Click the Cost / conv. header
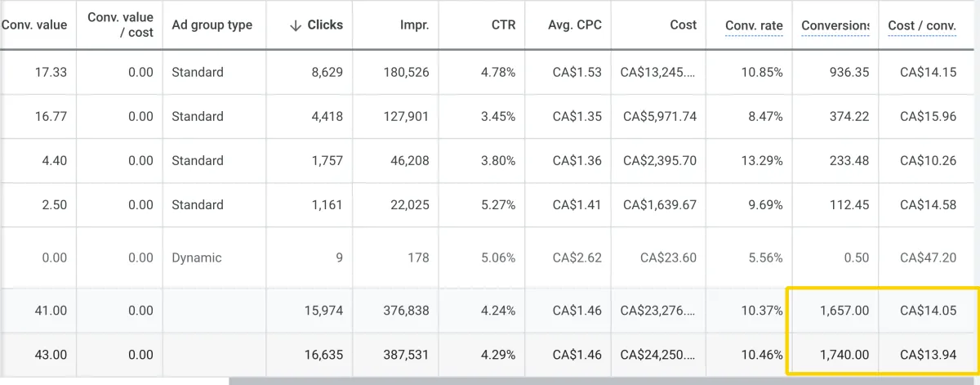 click(922, 26)
